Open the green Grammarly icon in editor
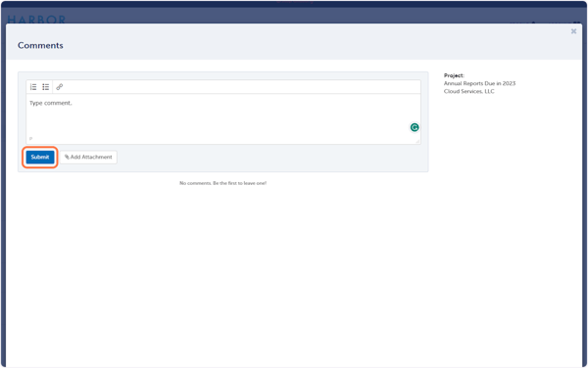This screenshot has width=588, height=368. (x=415, y=127)
